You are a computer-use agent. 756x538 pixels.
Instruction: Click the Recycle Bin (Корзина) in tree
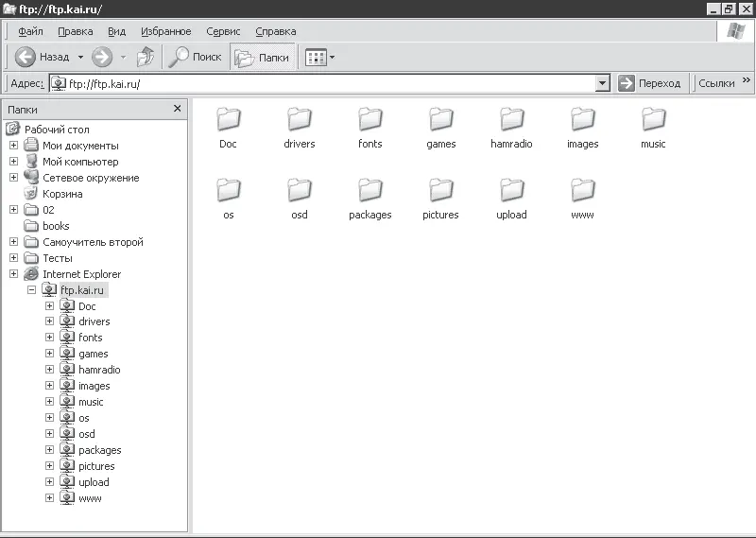(61, 194)
